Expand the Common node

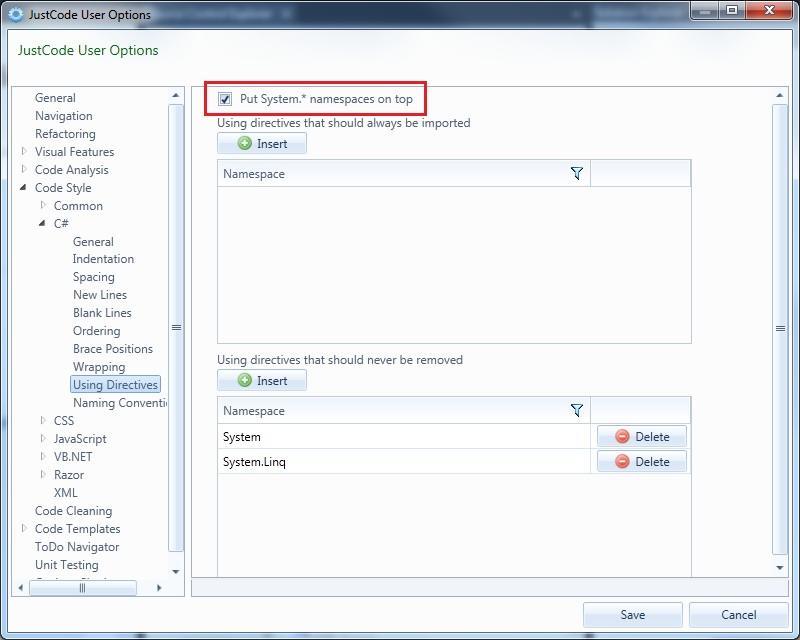click(x=43, y=205)
